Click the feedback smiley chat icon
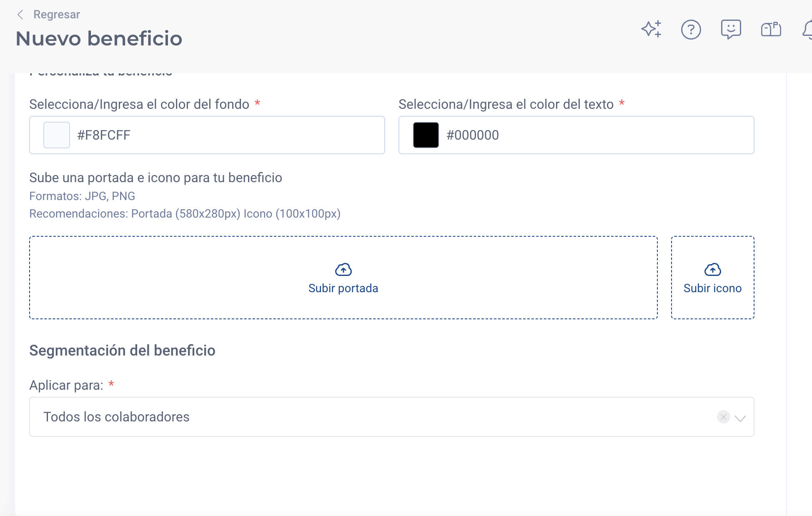812x516 pixels. (x=731, y=30)
